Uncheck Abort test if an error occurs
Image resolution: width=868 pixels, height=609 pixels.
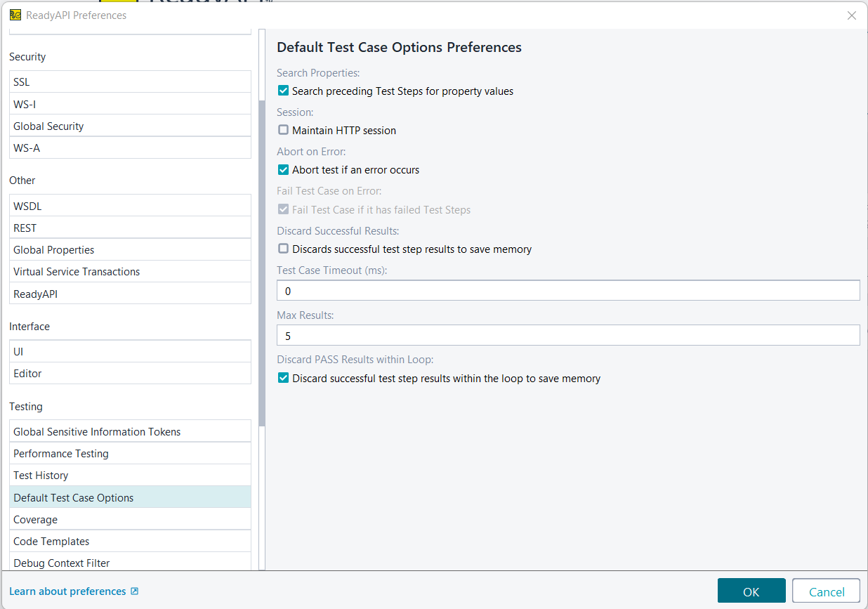[284, 169]
